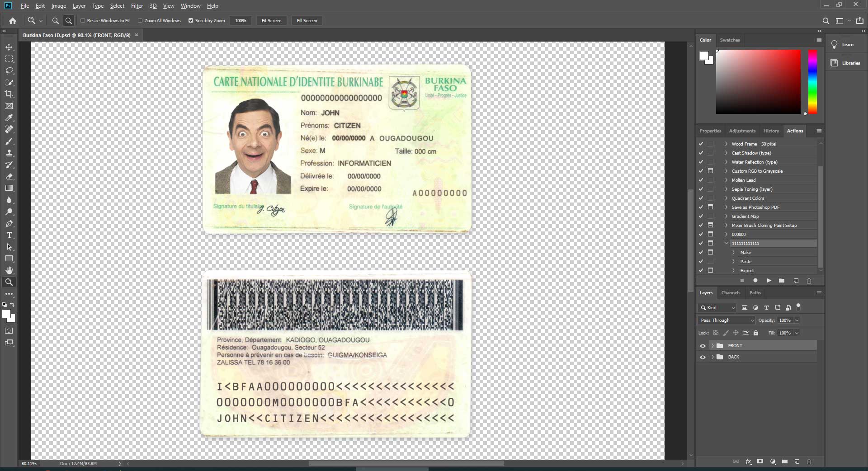Select the Horizontal Type tool
Viewport: 868px width, 471px height.
(x=9, y=235)
